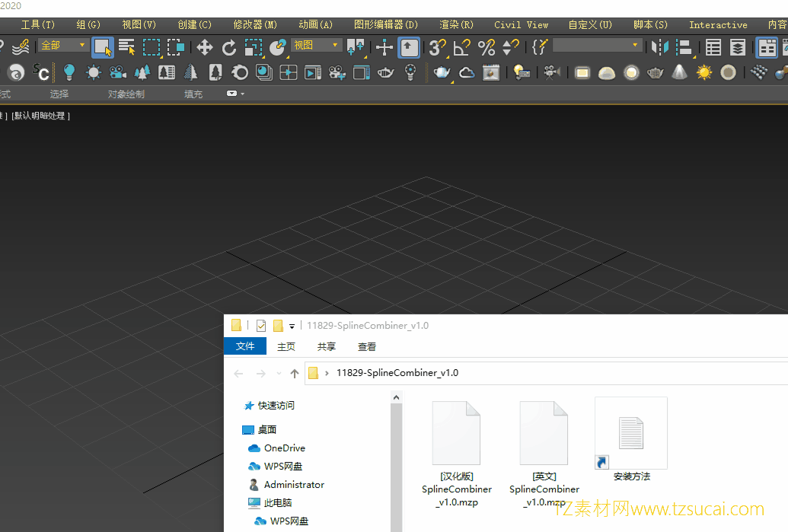Image resolution: width=788 pixels, height=532 pixels.
Task: Click the Select and Place tool
Action: [277, 47]
